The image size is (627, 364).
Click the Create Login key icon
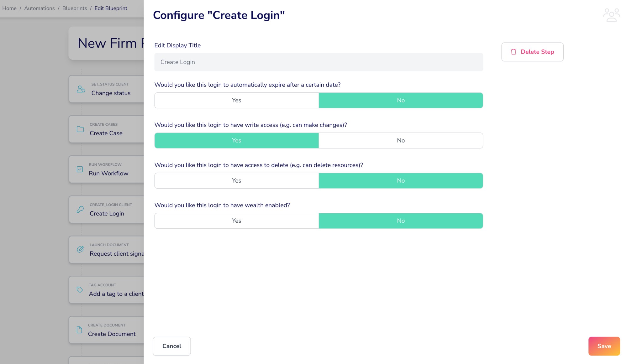[x=80, y=209]
